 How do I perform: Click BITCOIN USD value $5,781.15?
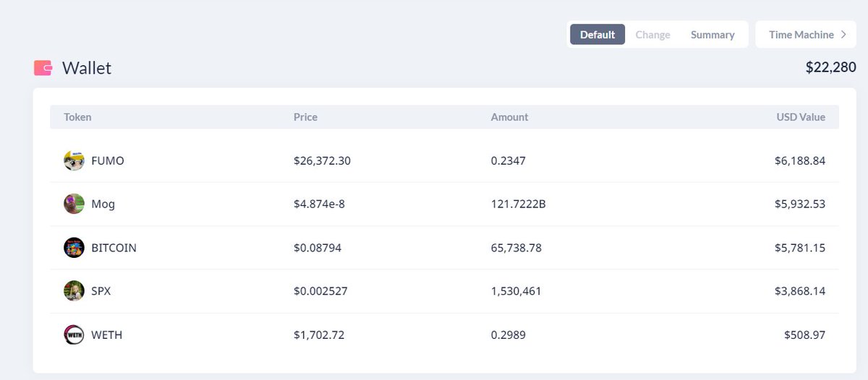pyautogui.click(x=800, y=248)
